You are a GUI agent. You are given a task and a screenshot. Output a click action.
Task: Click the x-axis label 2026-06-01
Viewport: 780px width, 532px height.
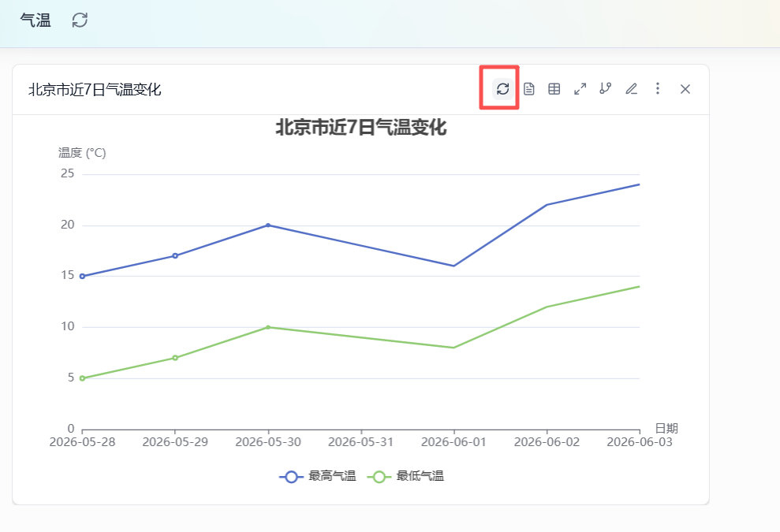453,442
